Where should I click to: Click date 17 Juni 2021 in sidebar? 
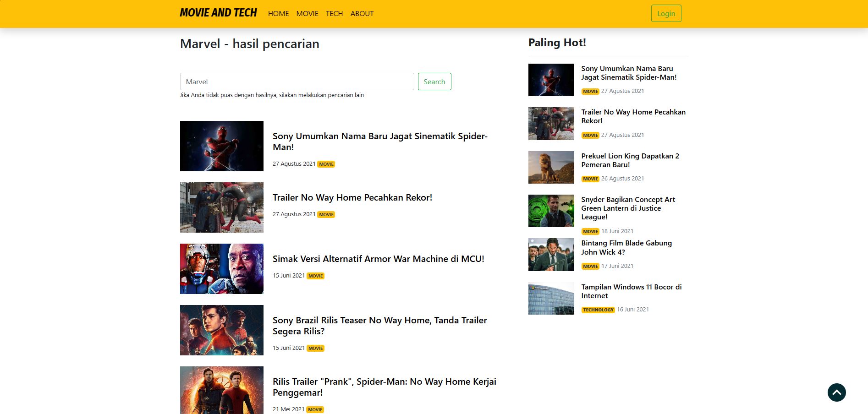click(617, 266)
